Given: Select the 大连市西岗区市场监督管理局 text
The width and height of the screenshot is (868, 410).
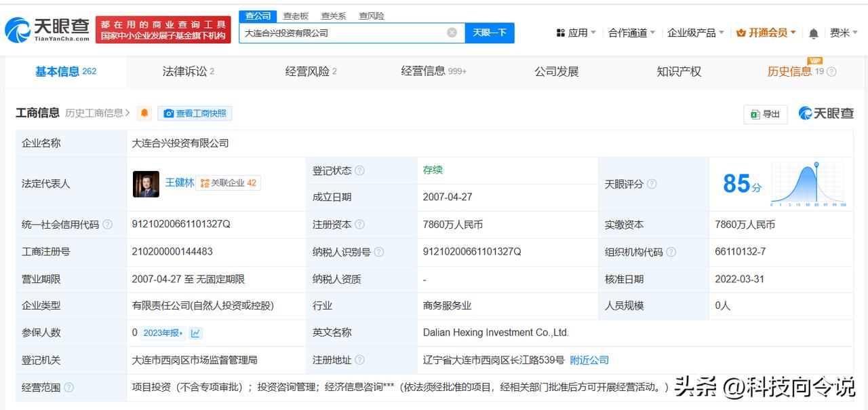Looking at the screenshot, I should 195,360.
